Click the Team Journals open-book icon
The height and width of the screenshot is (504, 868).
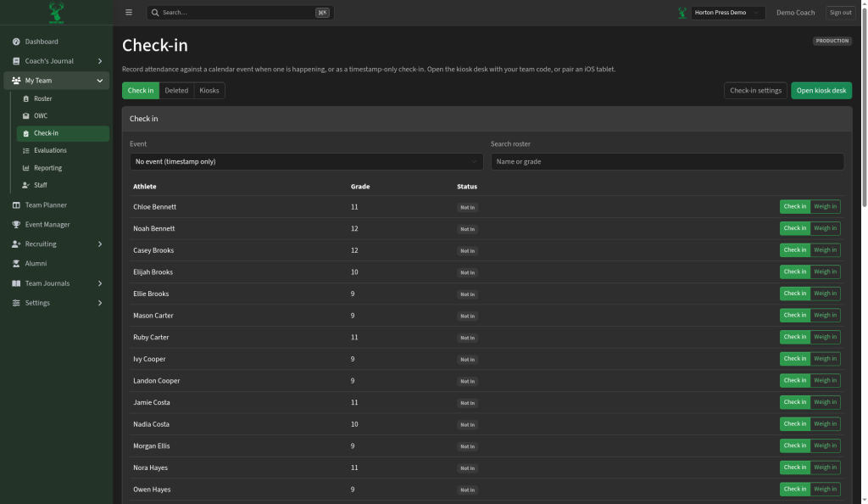[16, 283]
